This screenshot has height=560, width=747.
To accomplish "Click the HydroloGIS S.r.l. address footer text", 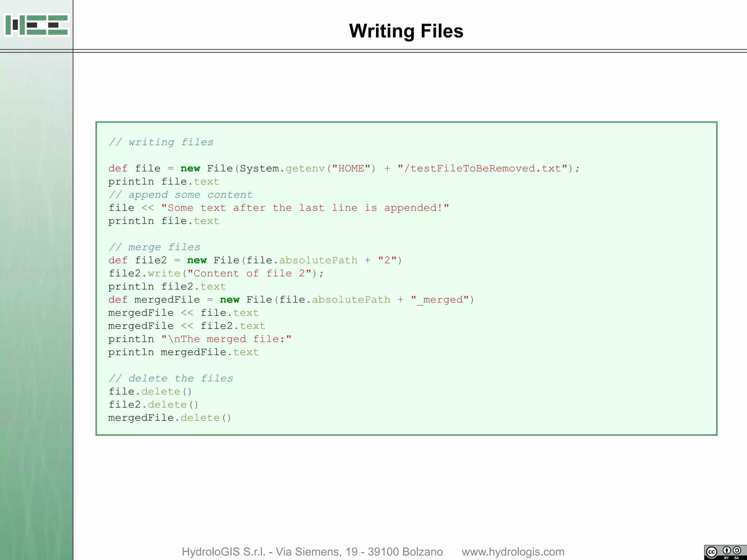I will pos(312,552).
